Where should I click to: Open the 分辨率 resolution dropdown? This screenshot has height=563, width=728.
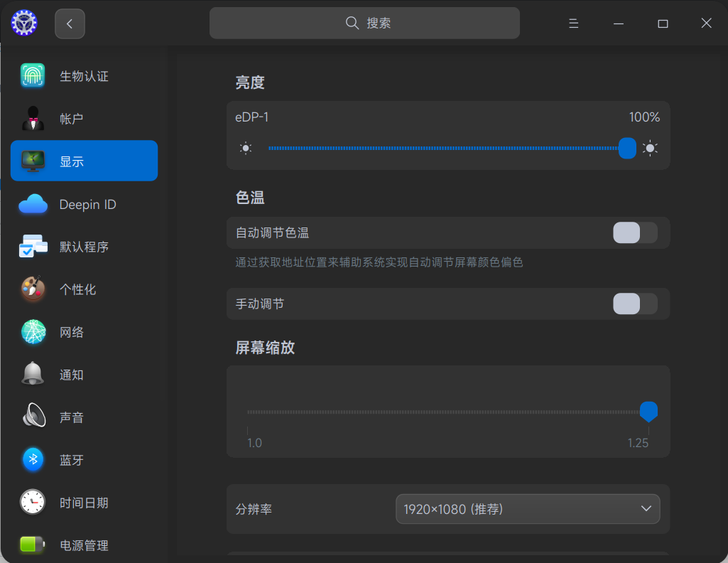coord(527,509)
